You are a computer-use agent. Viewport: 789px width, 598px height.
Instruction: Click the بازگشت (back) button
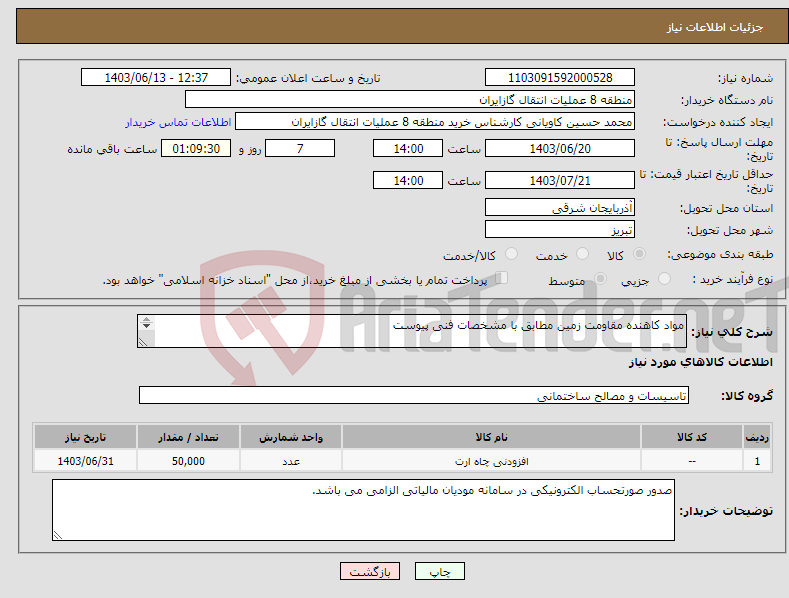coord(370,571)
